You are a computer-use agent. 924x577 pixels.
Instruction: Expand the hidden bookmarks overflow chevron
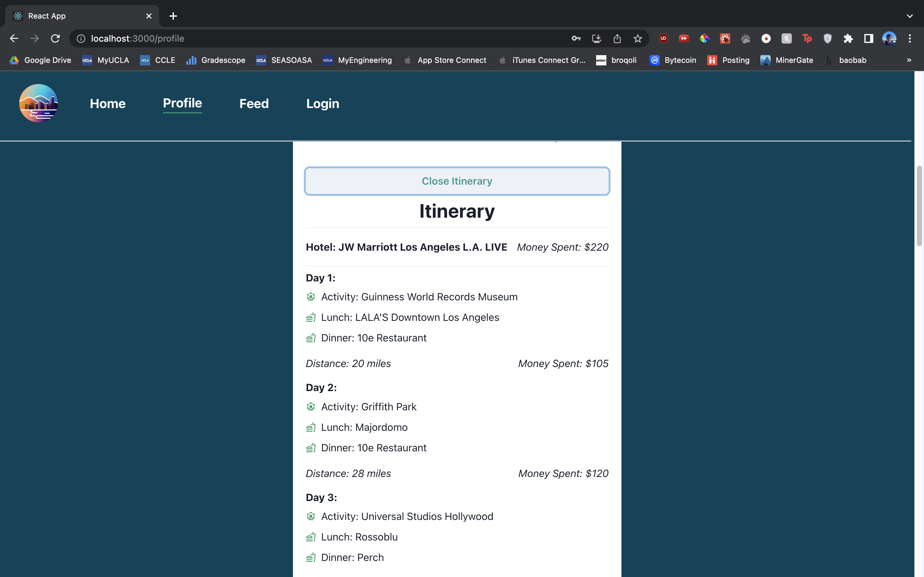tap(909, 60)
